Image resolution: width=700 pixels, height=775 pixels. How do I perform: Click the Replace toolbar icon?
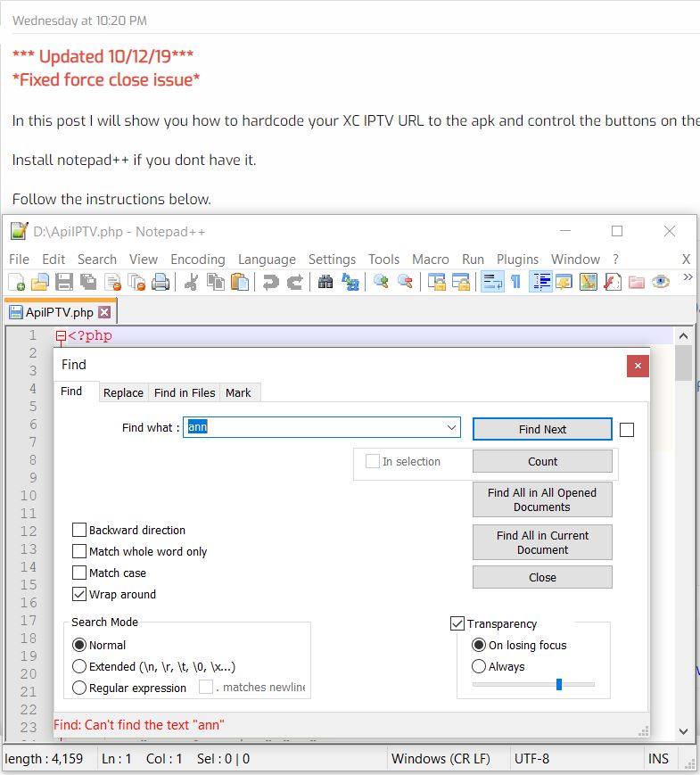click(350, 282)
